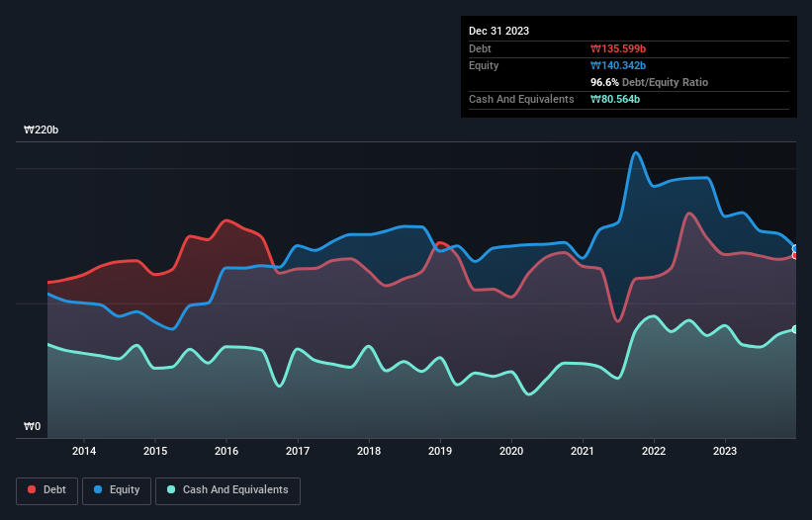Click the 2015 x-axis label
This screenshot has width=812, height=520.
pos(155,451)
